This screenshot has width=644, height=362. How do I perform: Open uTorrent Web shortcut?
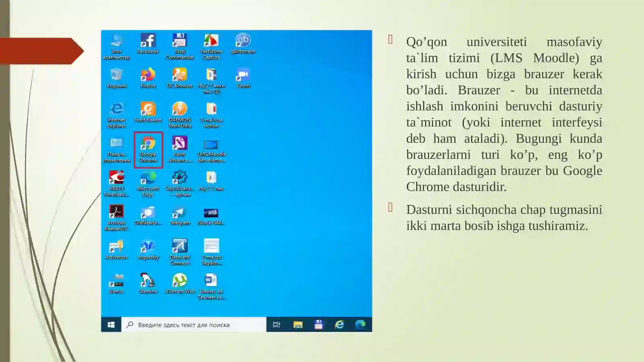[x=180, y=283]
